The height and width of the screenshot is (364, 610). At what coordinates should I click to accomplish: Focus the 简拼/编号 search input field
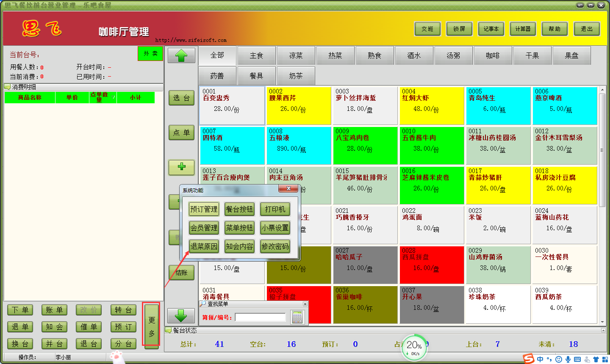261,317
